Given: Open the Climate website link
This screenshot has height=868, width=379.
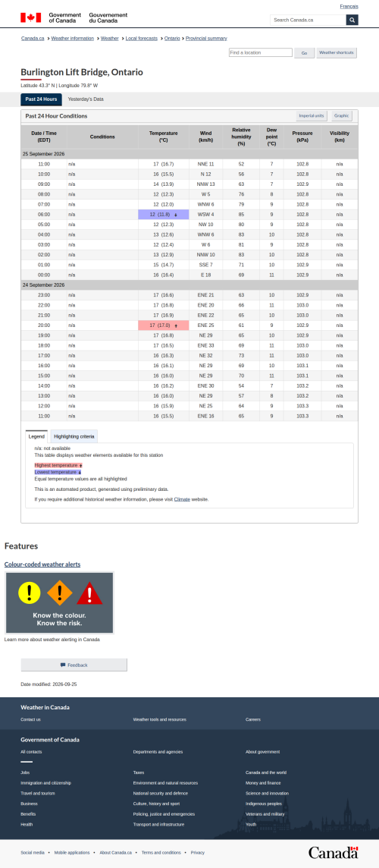Looking at the screenshot, I should (182, 499).
